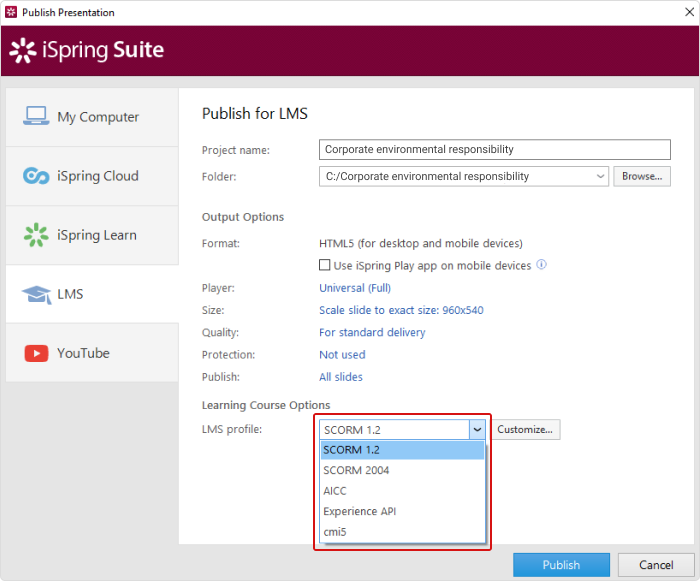Open the For standard delivery quality link
The height and width of the screenshot is (581, 700).
coord(372,333)
